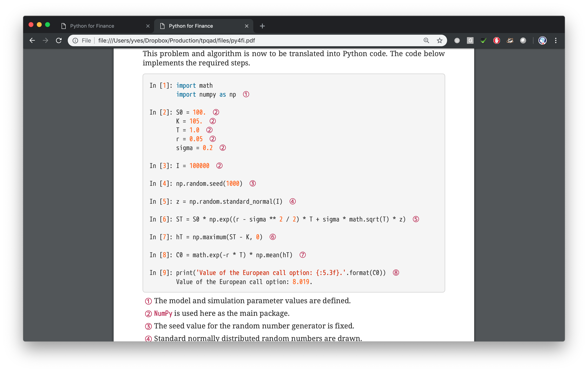The image size is (588, 372).
Task: View site information via the info icon
Action: (x=75, y=40)
